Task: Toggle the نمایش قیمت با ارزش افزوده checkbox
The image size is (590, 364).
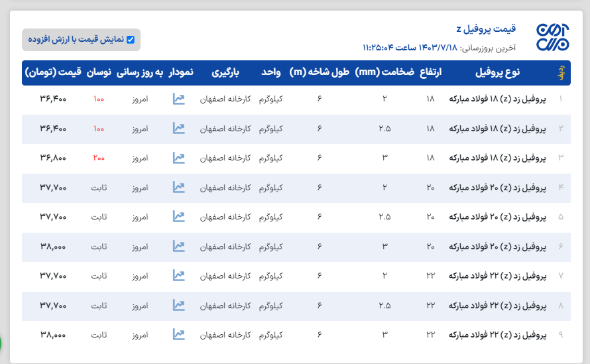Action: click(x=131, y=40)
